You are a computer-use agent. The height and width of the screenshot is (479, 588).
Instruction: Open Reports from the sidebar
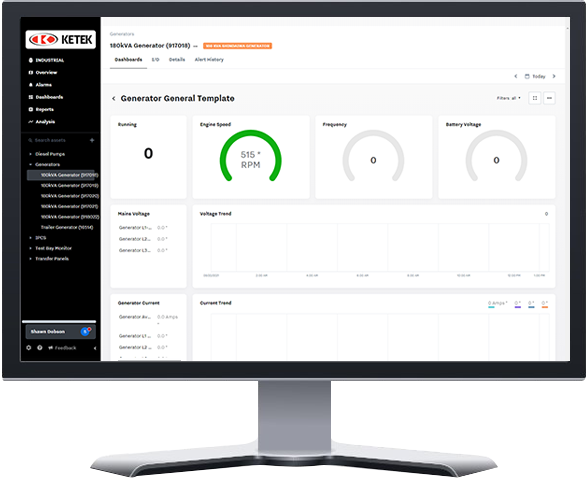point(41,110)
